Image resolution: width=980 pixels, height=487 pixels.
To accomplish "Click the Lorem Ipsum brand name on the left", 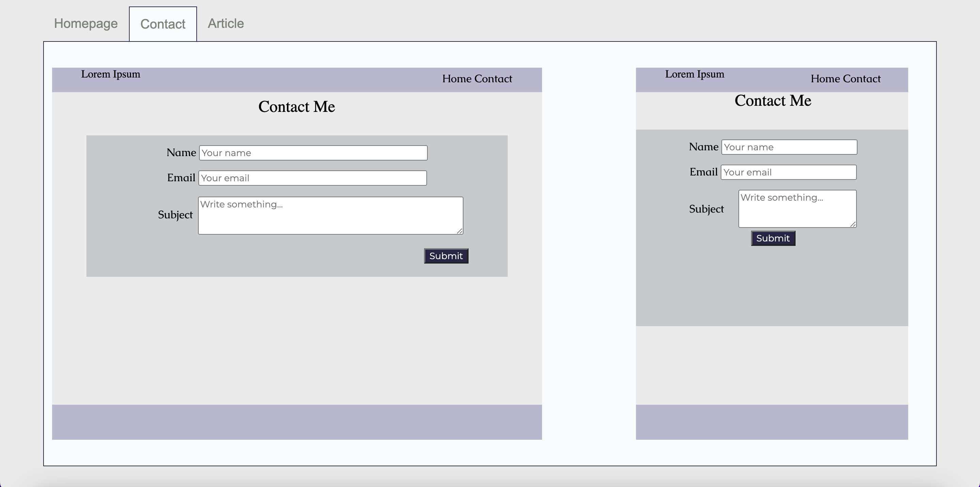I will point(110,74).
